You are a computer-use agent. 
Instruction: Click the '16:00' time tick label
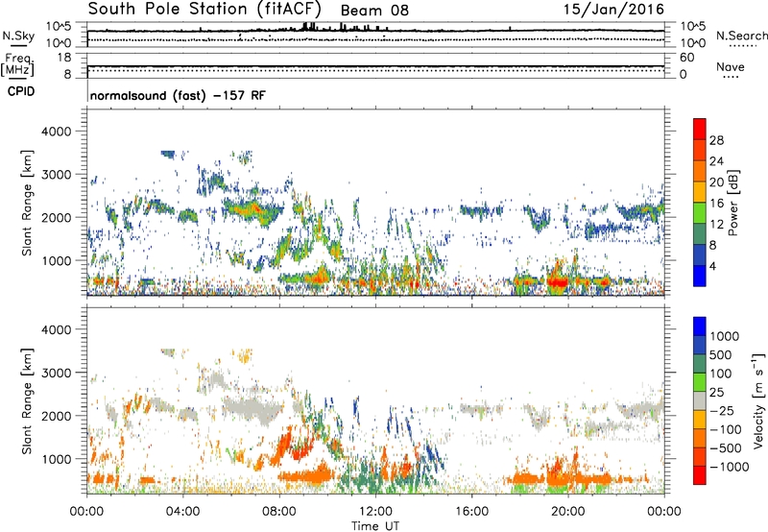(x=471, y=512)
